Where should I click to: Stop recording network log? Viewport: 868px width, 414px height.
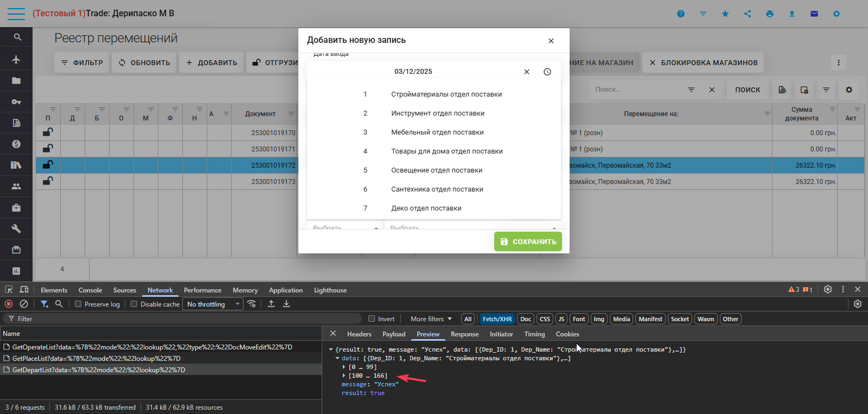9,304
